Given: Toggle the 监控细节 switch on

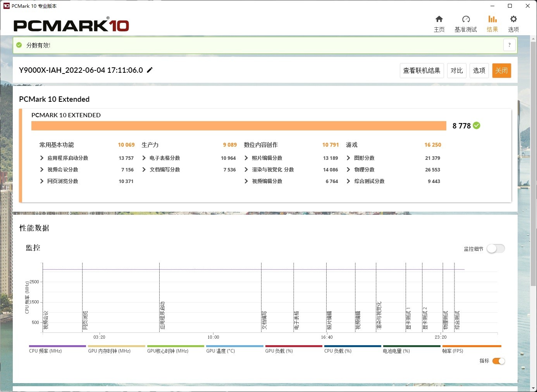Looking at the screenshot, I should click(496, 248).
